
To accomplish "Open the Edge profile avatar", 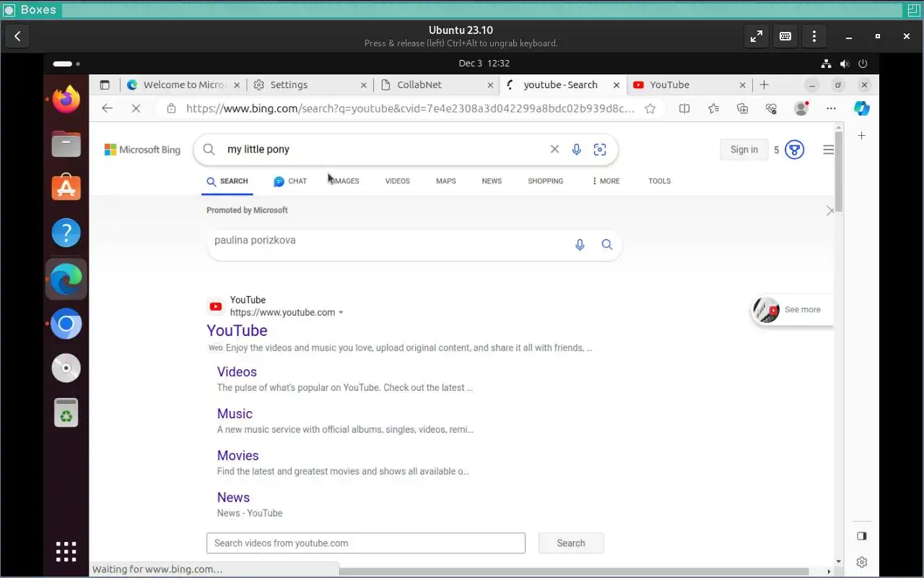I will click(801, 108).
